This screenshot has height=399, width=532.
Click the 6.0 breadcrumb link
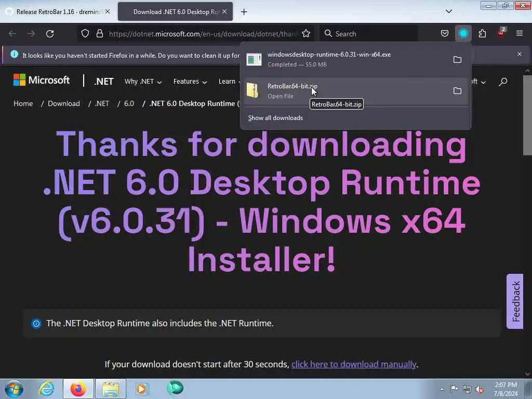point(129,103)
